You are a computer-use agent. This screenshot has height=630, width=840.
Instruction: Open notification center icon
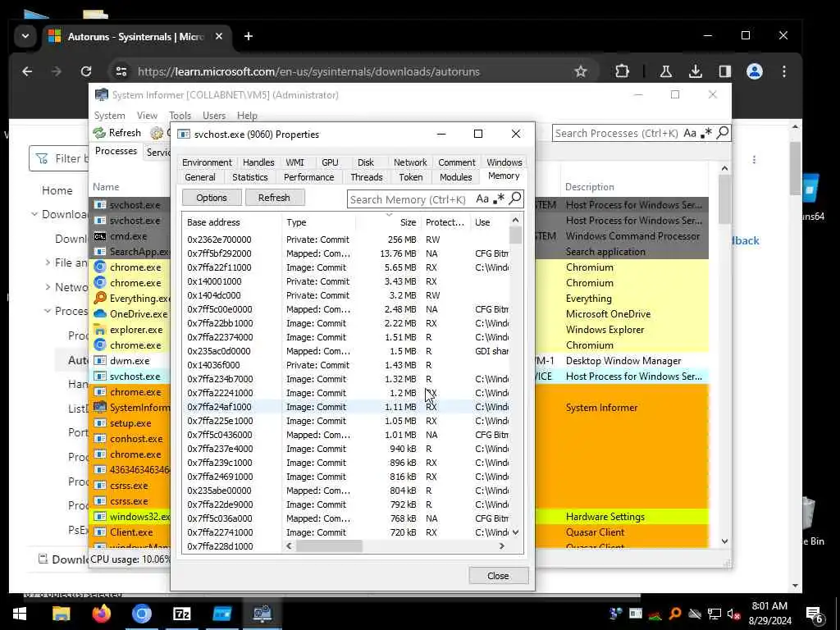coord(815,614)
